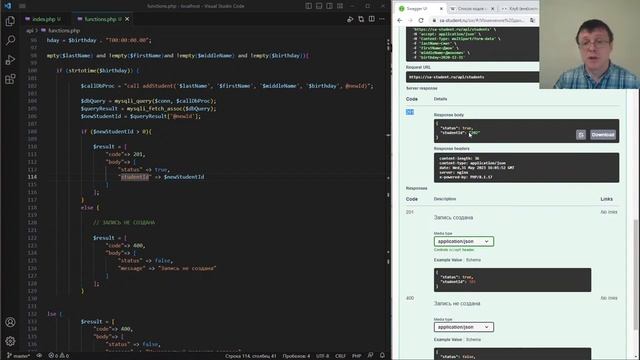Open the Run and Debug view
Image resolution: width=640 pixels, height=360 pixels.
(10, 60)
